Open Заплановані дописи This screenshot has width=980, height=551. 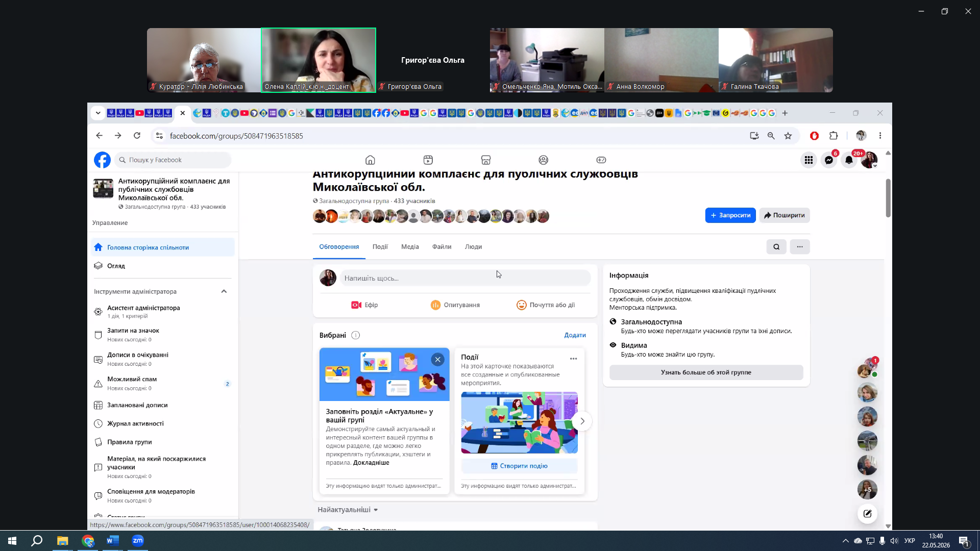163,405
